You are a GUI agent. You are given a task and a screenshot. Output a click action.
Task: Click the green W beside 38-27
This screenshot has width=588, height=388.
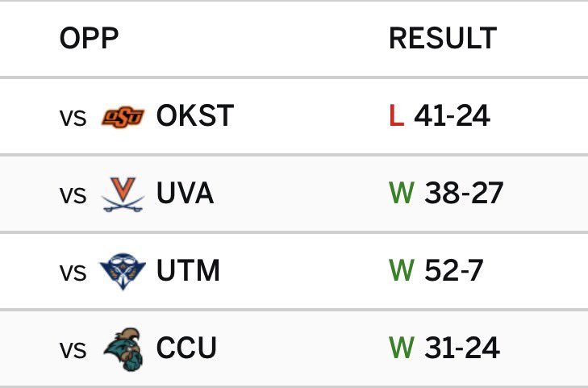tap(402, 194)
